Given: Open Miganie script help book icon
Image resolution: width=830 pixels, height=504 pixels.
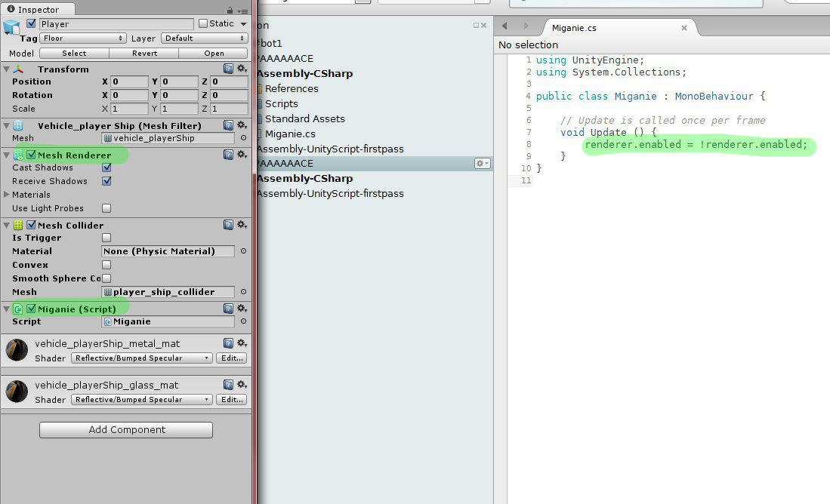Looking at the screenshot, I should (228, 309).
